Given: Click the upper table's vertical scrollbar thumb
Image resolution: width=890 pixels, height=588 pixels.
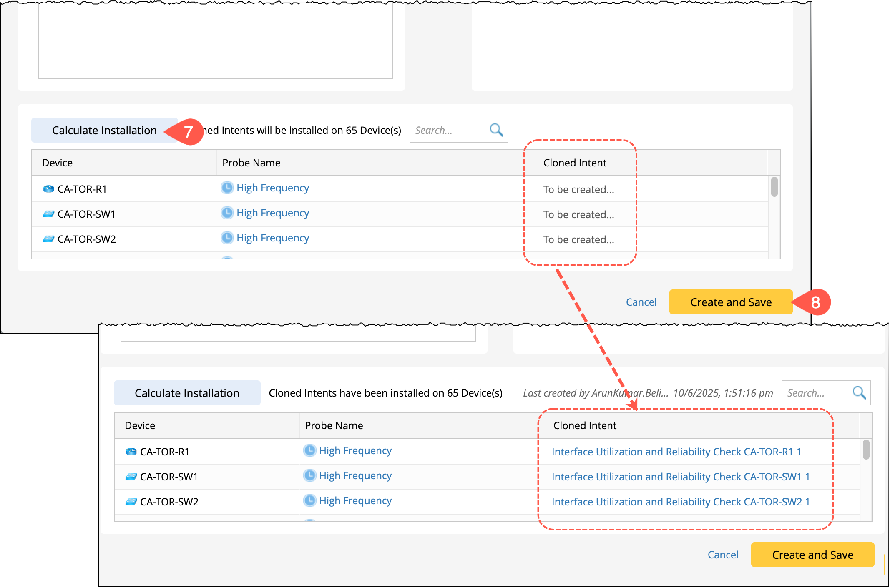Looking at the screenshot, I should click(774, 187).
